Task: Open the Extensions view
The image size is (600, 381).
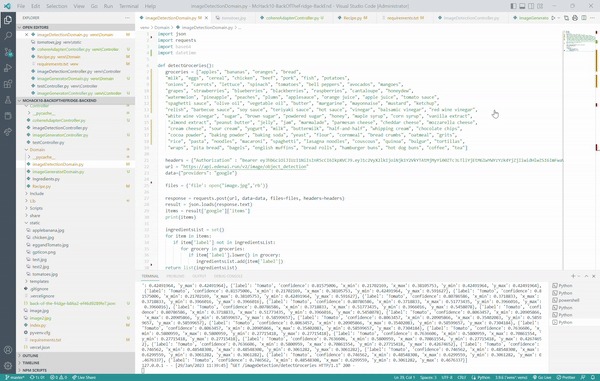Action: point(8,84)
